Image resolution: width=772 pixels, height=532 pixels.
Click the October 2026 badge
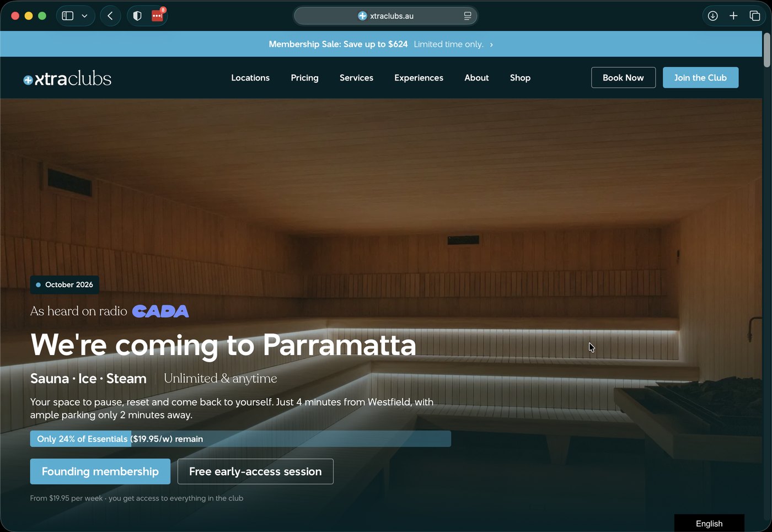[x=65, y=284]
